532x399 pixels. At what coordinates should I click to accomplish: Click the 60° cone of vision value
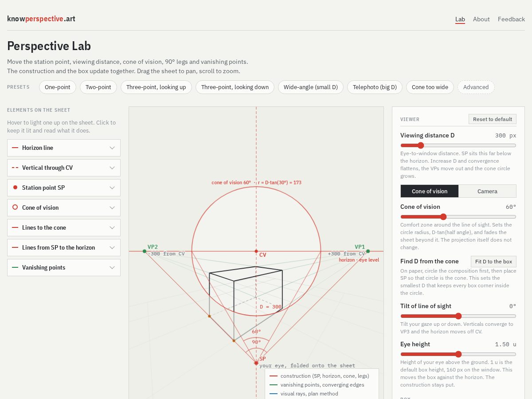(511, 207)
